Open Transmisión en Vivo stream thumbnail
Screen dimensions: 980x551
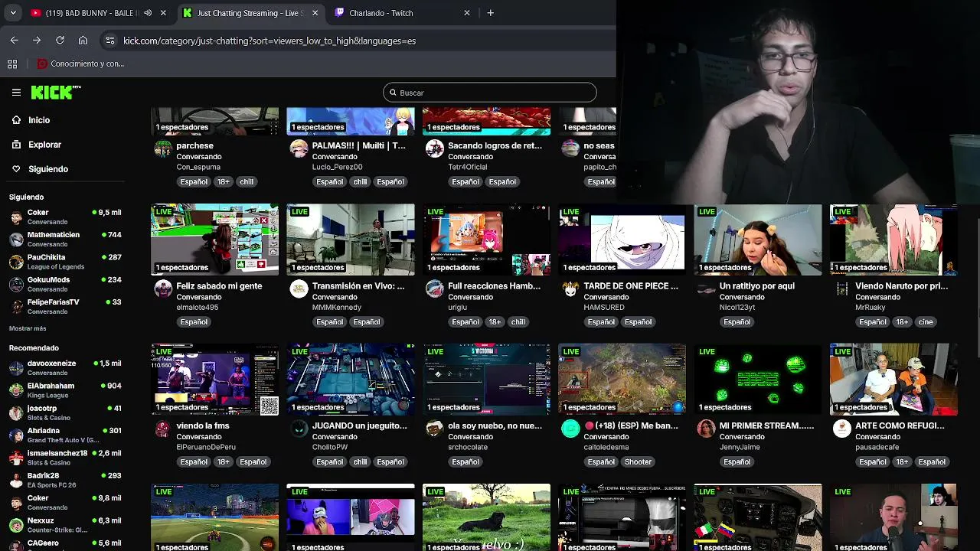(351, 240)
